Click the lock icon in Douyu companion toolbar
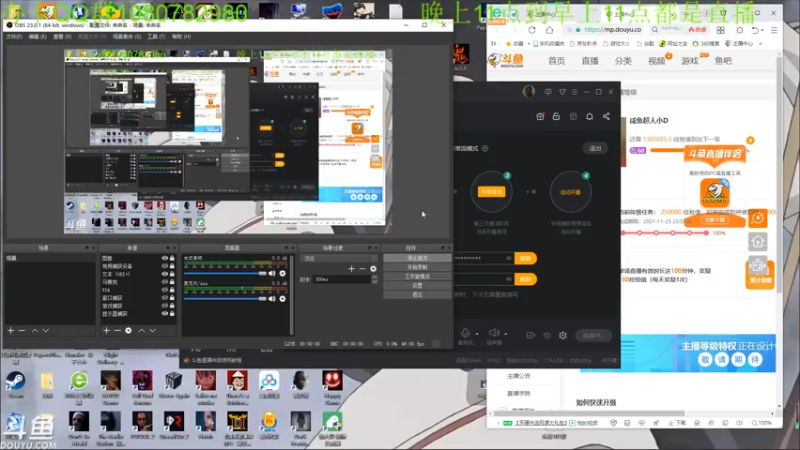Viewport: 800px width, 450px height. pyautogui.click(x=556, y=116)
